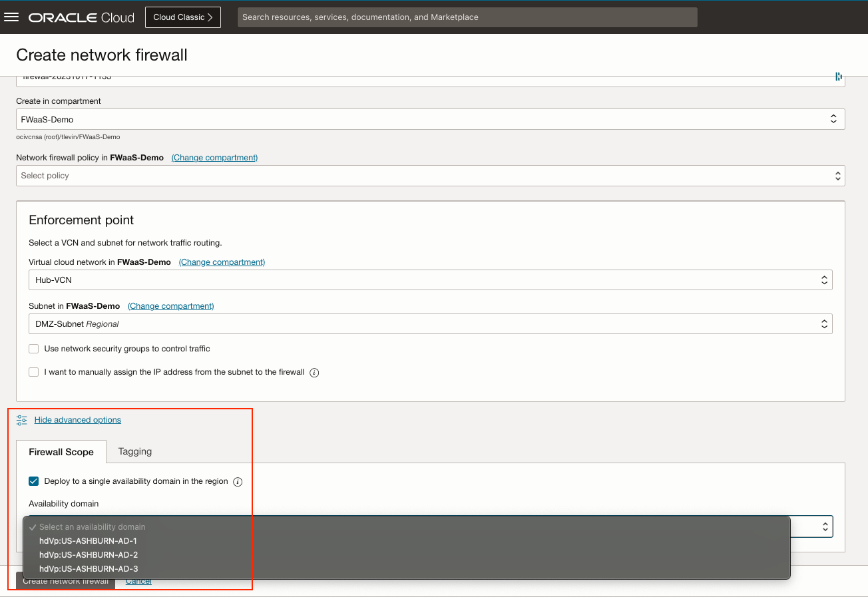The height and width of the screenshot is (597, 868).
Task: Click Hide advanced options link
Action: 78,420
